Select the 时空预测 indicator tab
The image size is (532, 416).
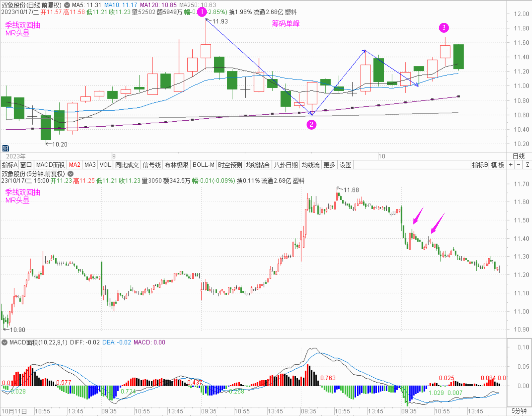click(230, 165)
